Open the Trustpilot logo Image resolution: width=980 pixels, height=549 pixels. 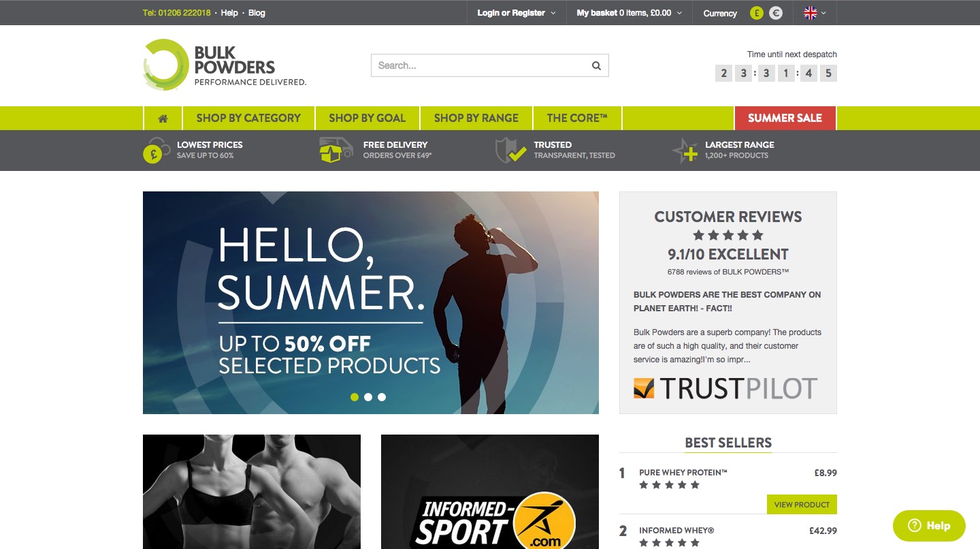725,388
